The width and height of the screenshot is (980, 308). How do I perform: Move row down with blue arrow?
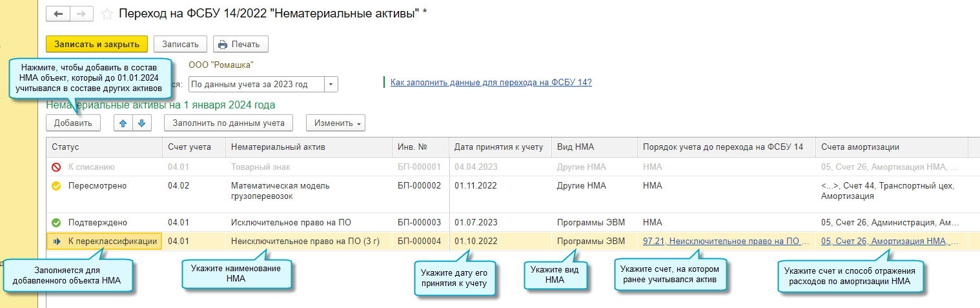tap(141, 123)
